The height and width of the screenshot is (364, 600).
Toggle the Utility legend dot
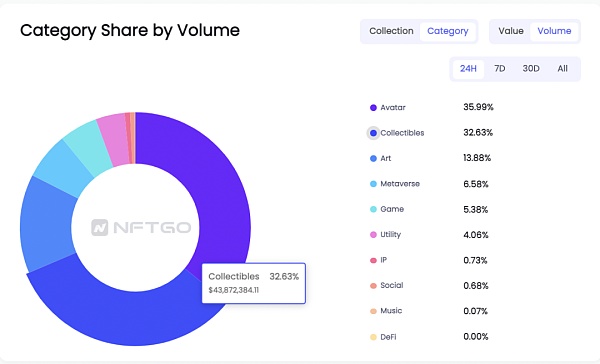point(373,235)
